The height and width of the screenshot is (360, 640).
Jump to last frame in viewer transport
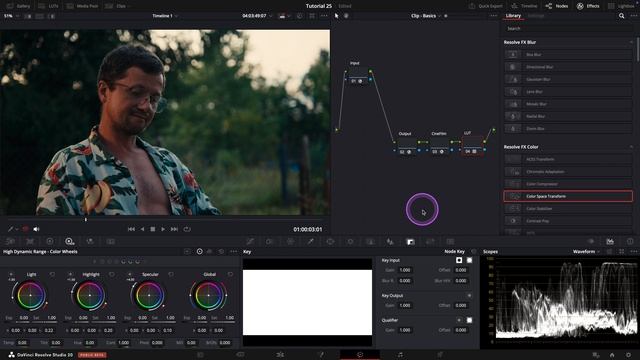[174, 229]
